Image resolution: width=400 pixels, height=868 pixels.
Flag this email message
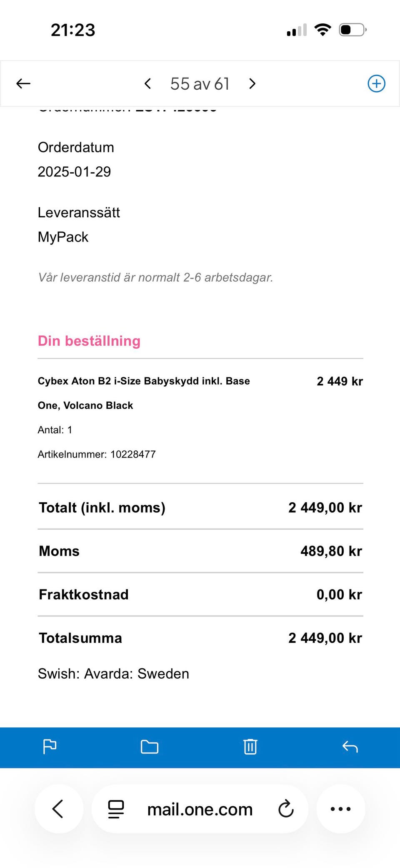click(50, 747)
